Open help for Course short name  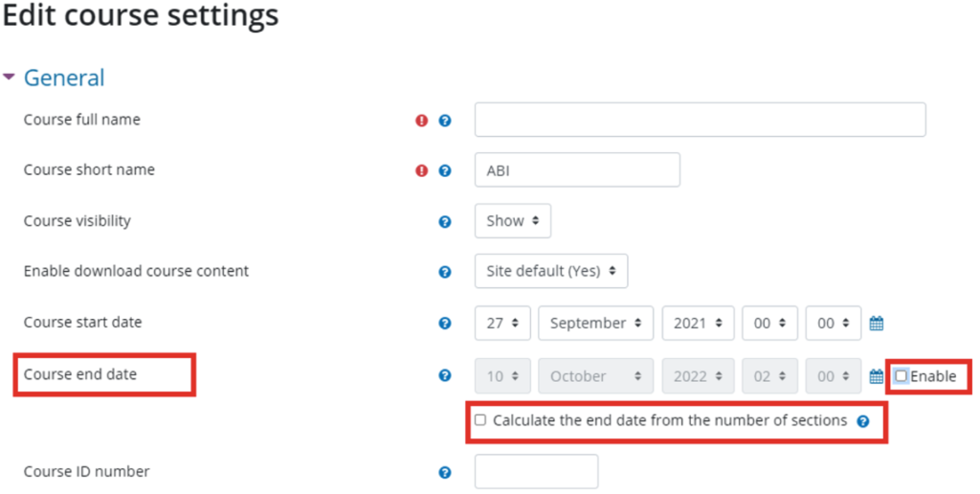coord(444,170)
